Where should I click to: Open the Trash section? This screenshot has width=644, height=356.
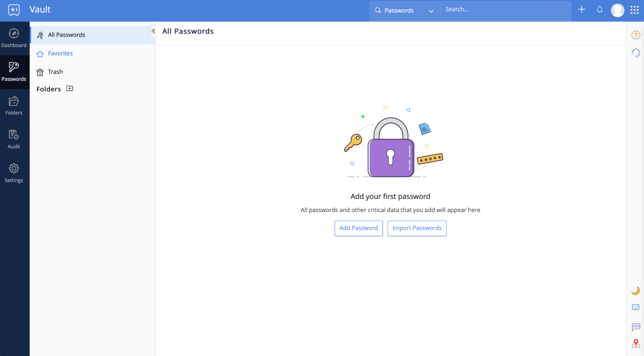point(55,72)
